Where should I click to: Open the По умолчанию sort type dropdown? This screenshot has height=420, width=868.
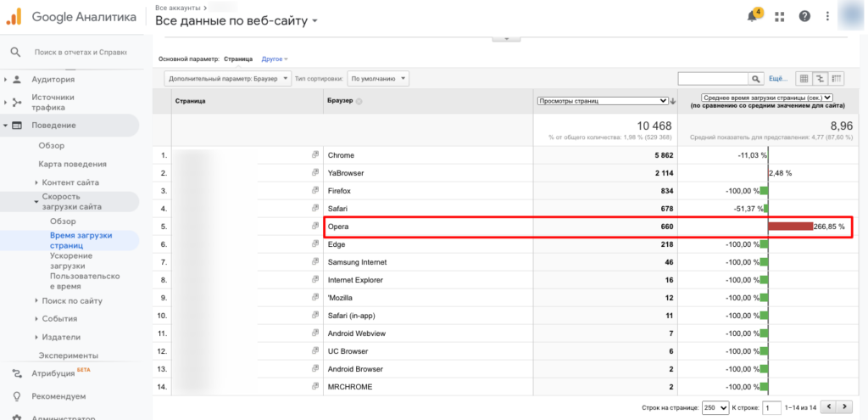coord(377,78)
